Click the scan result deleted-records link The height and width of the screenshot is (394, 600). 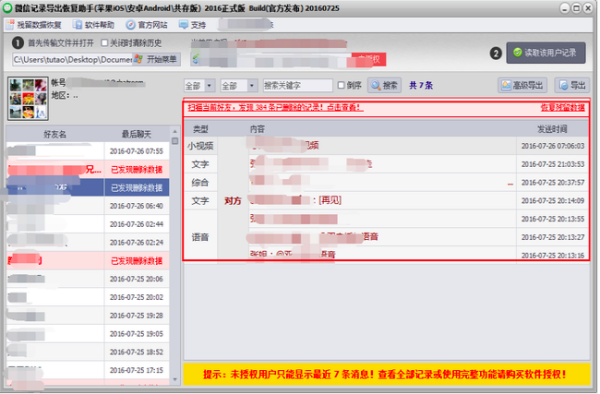point(276,108)
